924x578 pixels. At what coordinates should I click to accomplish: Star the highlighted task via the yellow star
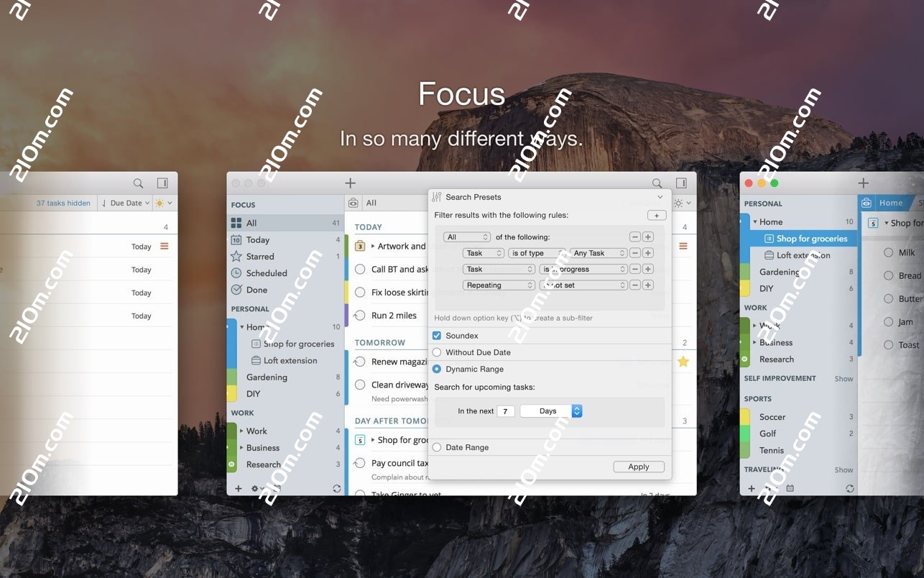pyautogui.click(x=683, y=362)
